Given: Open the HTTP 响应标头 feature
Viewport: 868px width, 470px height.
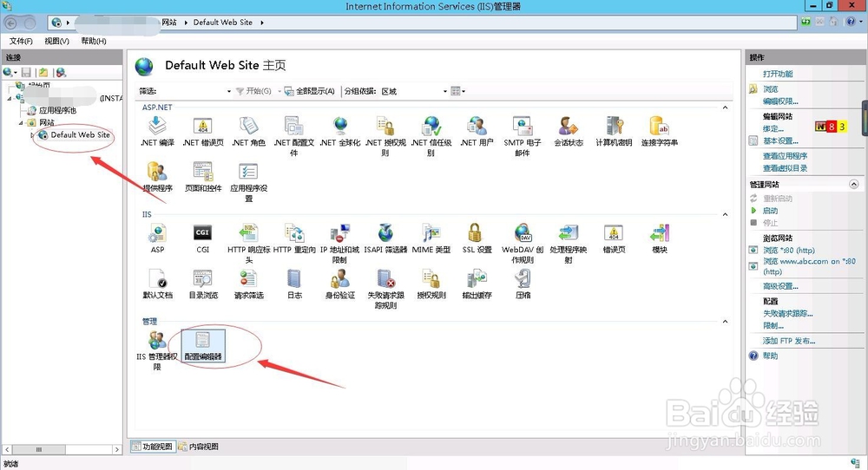Looking at the screenshot, I should pos(248,244).
